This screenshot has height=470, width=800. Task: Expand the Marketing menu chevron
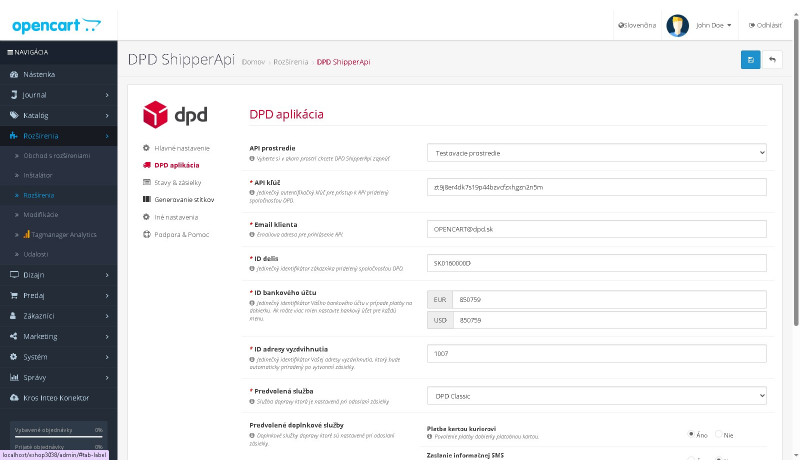pos(107,336)
